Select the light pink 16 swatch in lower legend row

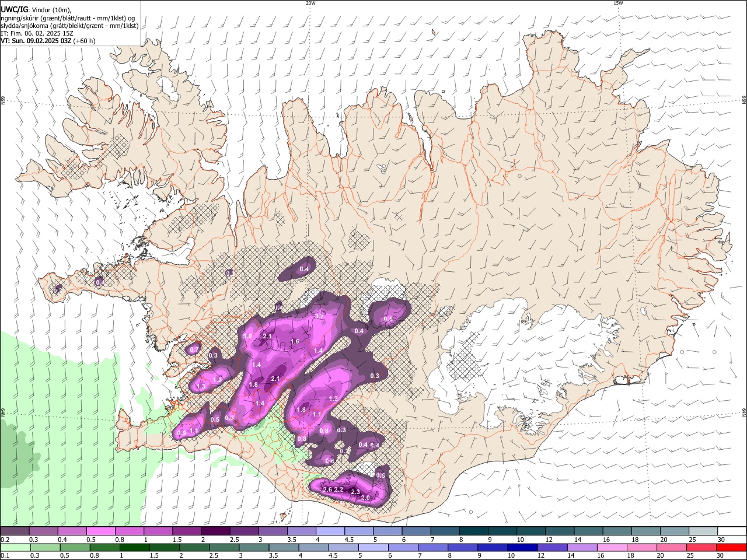612,548
